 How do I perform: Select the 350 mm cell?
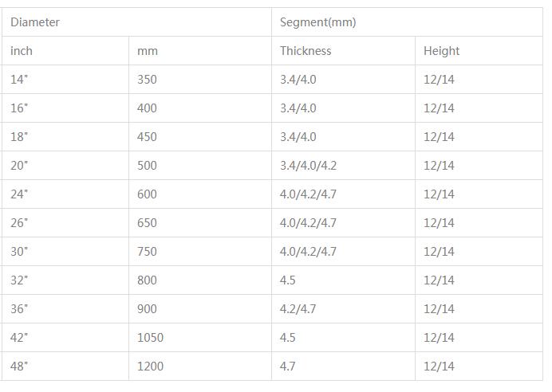point(148,80)
